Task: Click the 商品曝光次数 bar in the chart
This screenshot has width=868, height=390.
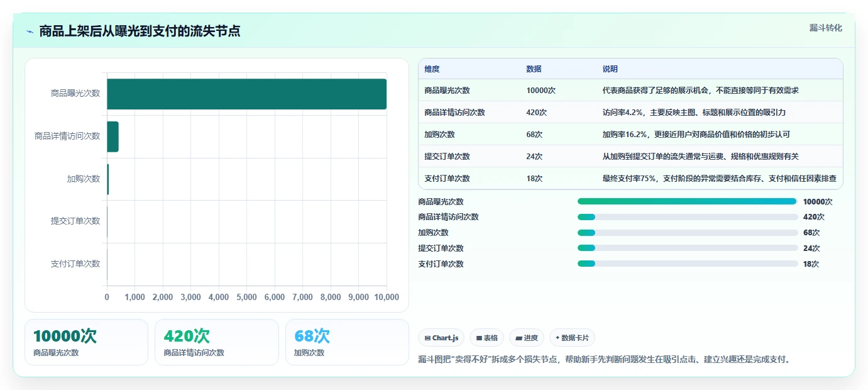Action: (x=246, y=94)
